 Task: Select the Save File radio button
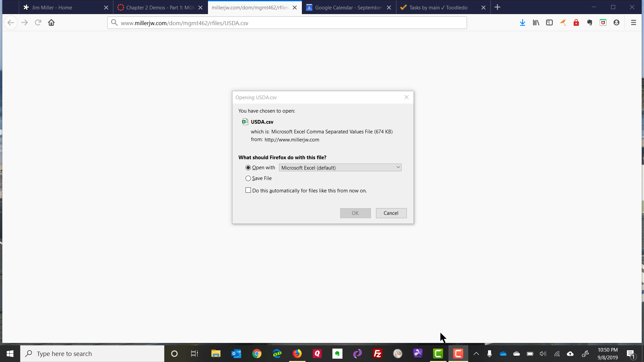coord(248,178)
